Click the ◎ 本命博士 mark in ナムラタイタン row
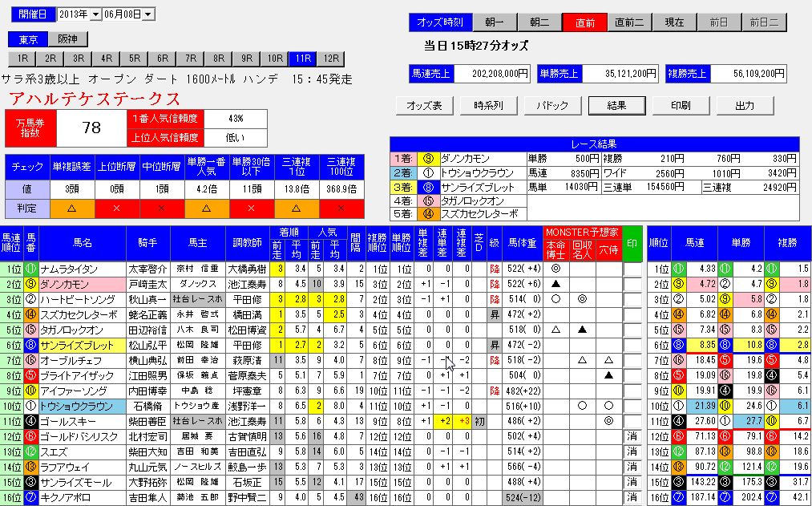This screenshot has width=812, height=506. [x=556, y=269]
